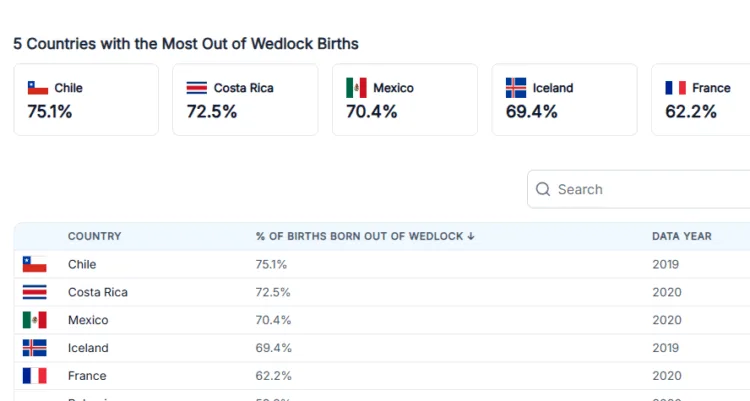This screenshot has height=401, width=750.
Task: Click the Costa Rica flag in table row
Action: (34, 292)
